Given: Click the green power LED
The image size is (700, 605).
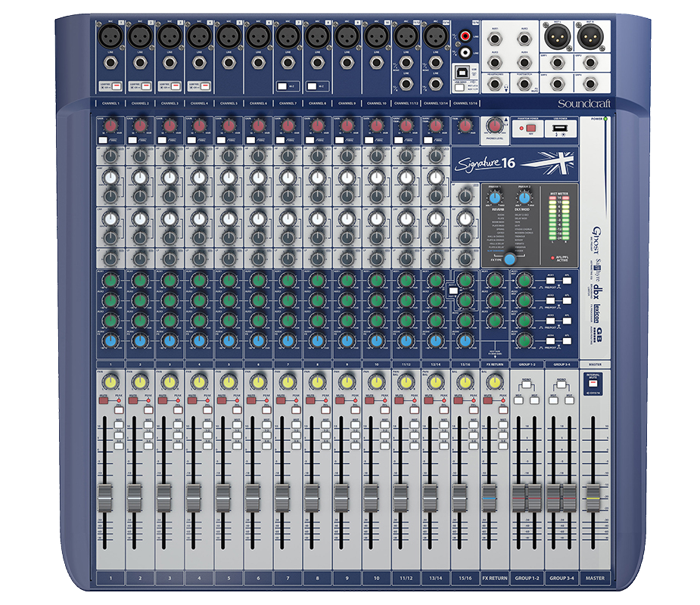Looking at the screenshot, I should pyautogui.click(x=605, y=119).
